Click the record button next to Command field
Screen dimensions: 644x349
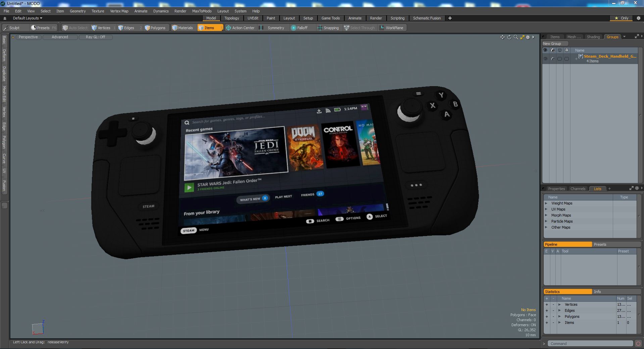point(638,343)
